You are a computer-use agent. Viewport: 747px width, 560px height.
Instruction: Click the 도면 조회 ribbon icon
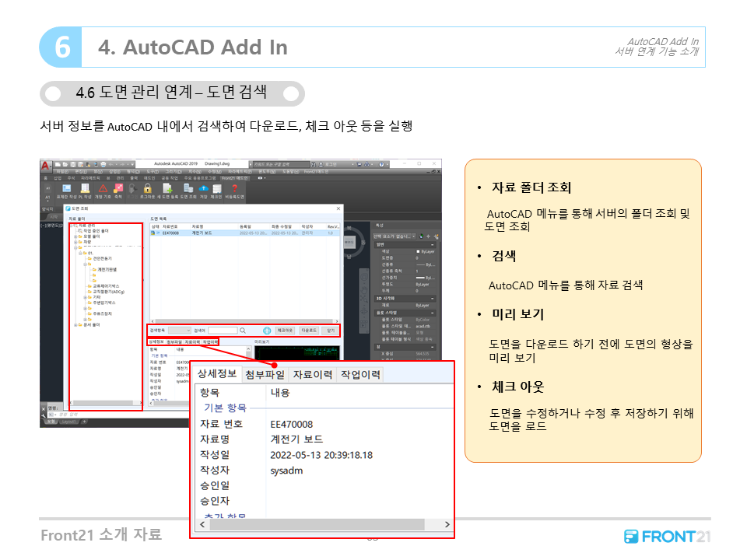click(x=188, y=189)
